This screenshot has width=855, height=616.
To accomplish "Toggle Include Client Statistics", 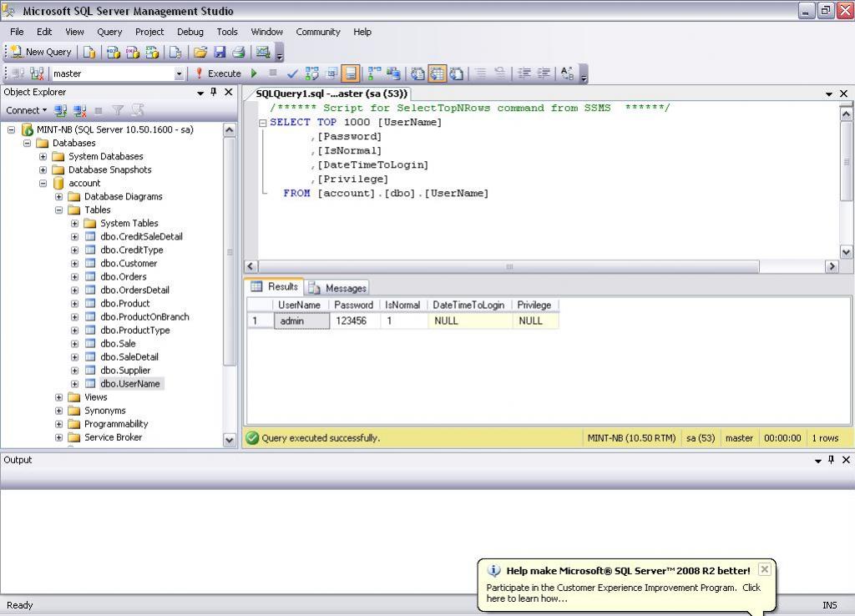I will tap(393, 73).
